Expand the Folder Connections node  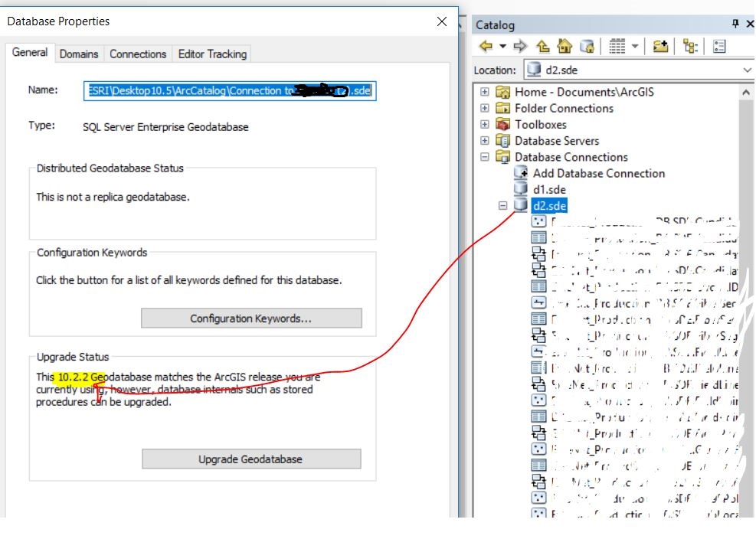click(485, 108)
